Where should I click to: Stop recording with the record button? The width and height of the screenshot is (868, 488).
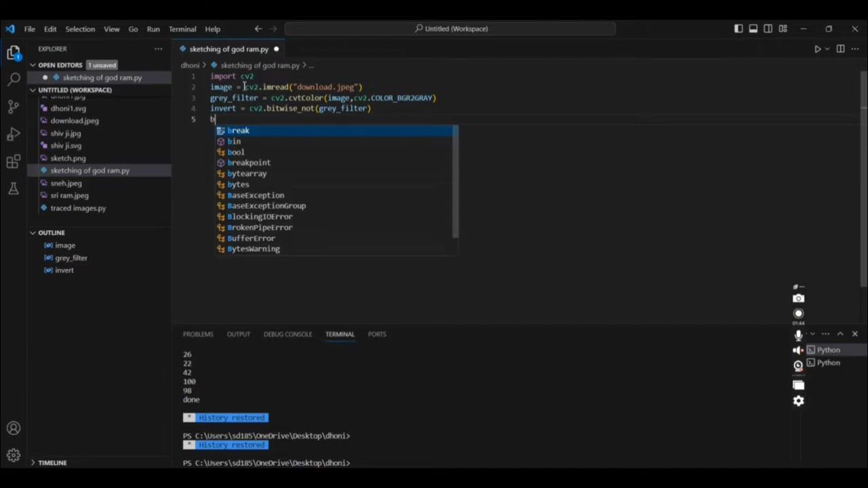pos(799,313)
